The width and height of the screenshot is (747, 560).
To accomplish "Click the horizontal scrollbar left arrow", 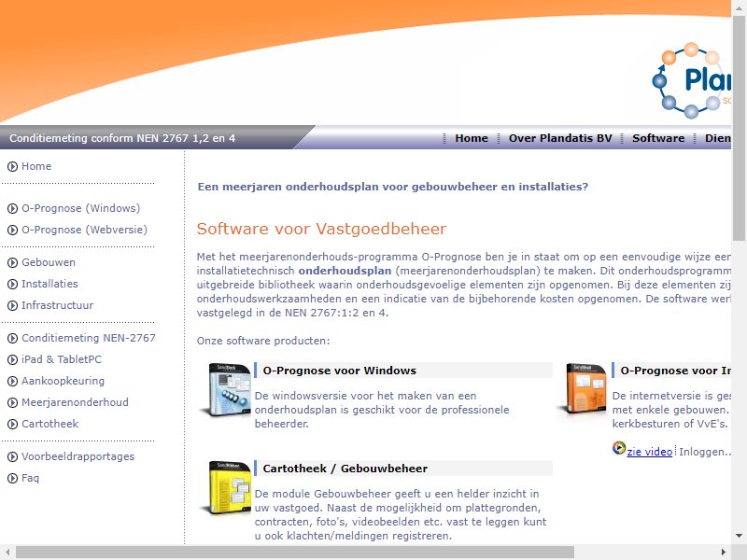I will 7,553.
